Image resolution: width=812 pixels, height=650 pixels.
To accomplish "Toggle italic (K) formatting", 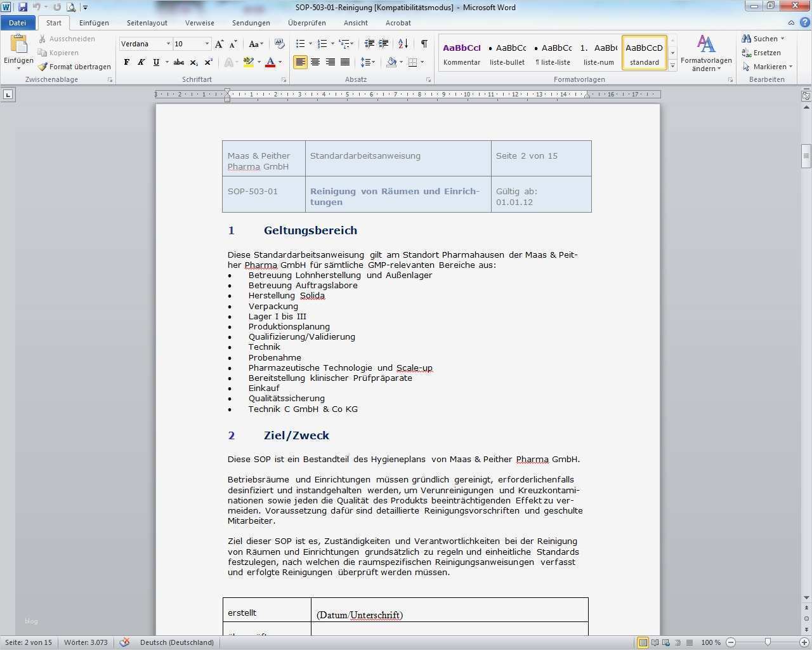I will point(141,62).
